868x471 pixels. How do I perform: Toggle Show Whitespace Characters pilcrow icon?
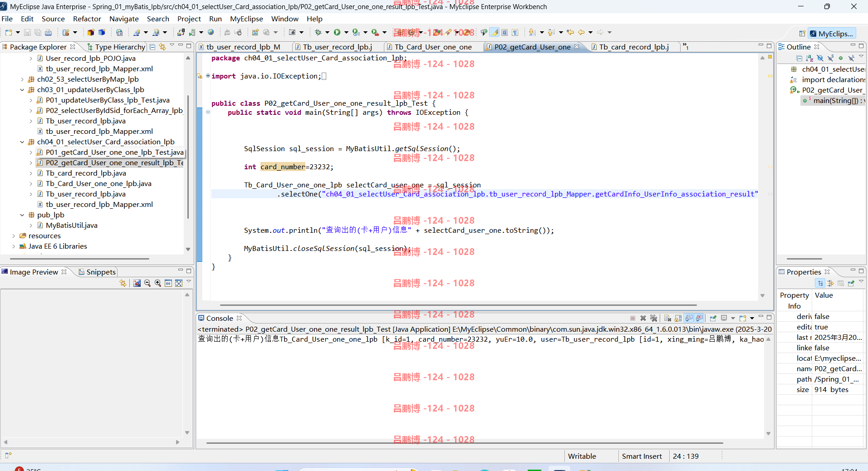(x=515, y=33)
